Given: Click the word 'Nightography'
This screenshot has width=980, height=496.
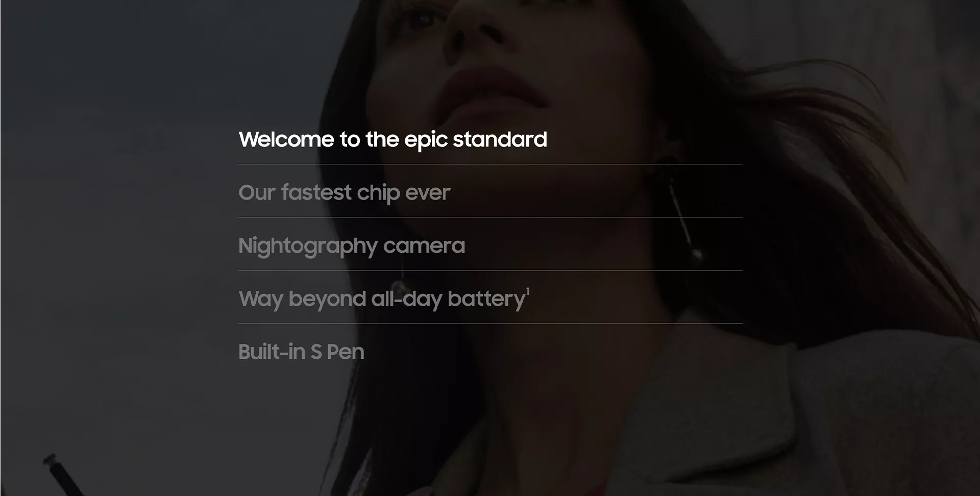Looking at the screenshot, I should 308,246.
